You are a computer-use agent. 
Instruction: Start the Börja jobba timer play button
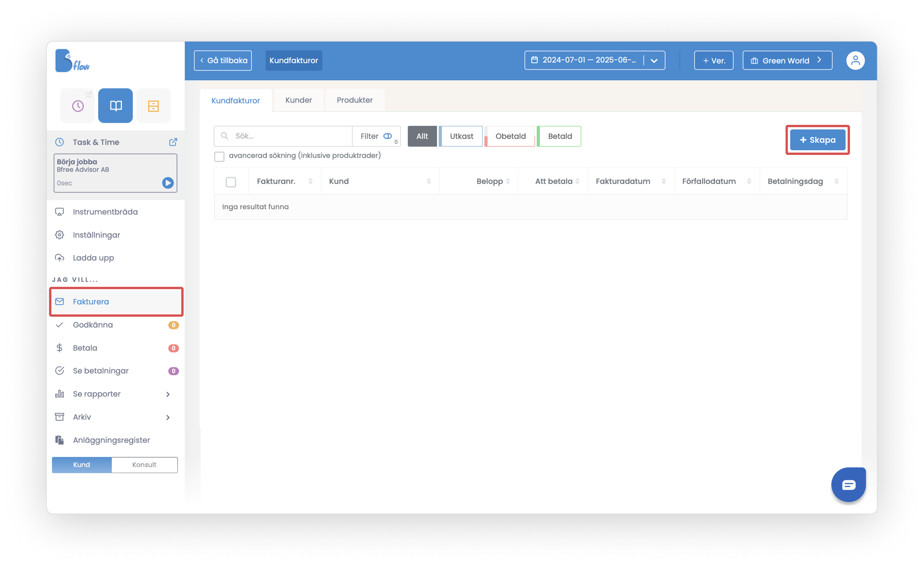(x=168, y=183)
